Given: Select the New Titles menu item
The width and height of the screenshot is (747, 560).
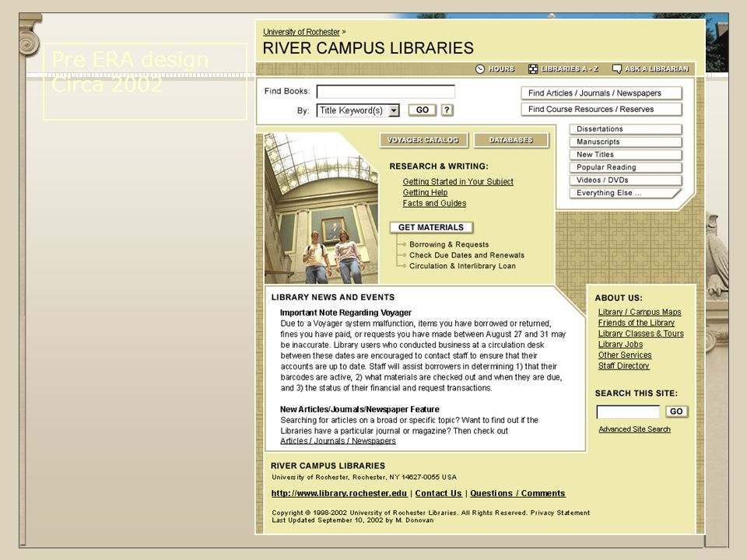Looking at the screenshot, I should tap(626, 155).
